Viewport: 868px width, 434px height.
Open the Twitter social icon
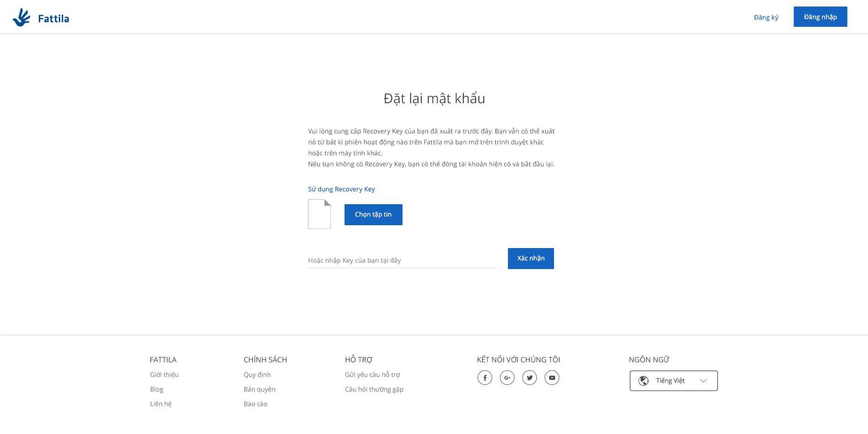(x=529, y=378)
